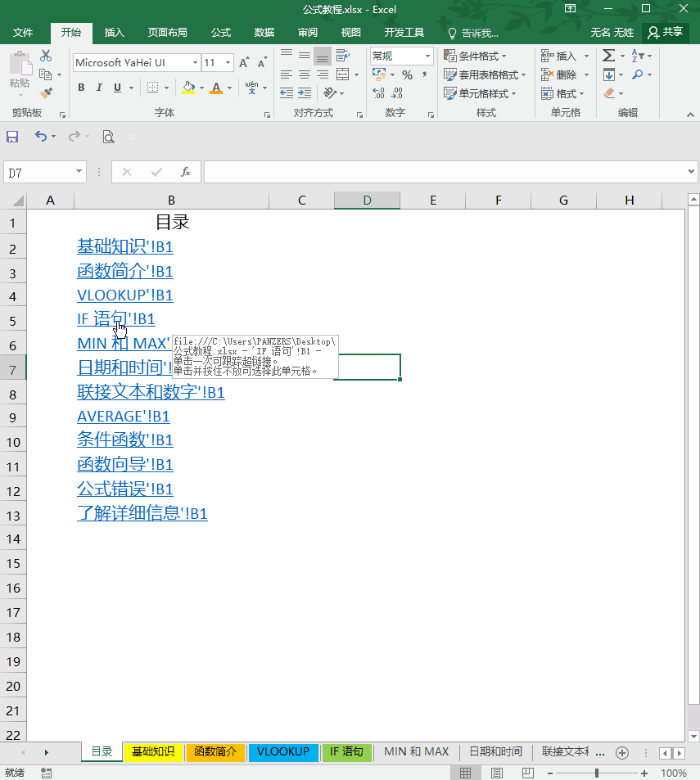Add a new sheet
Image resolution: width=700 pixels, height=780 pixels.
[622, 753]
